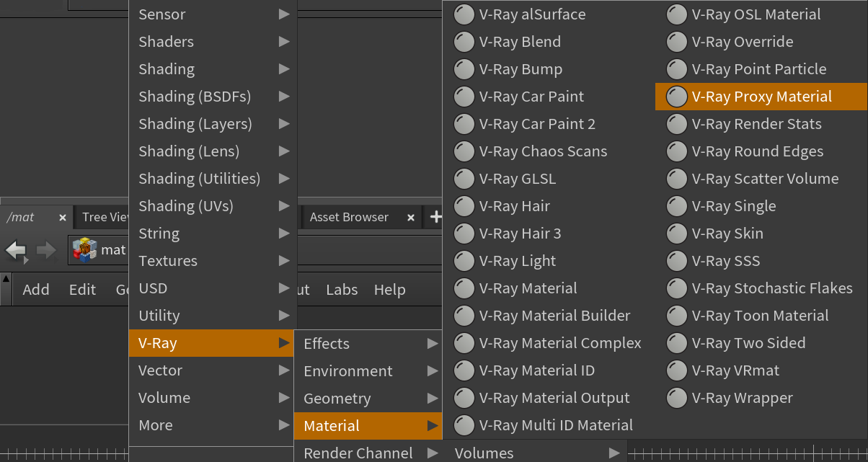This screenshot has height=462, width=868.
Task: Open the Volume submenu
Action: pos(213,398)
